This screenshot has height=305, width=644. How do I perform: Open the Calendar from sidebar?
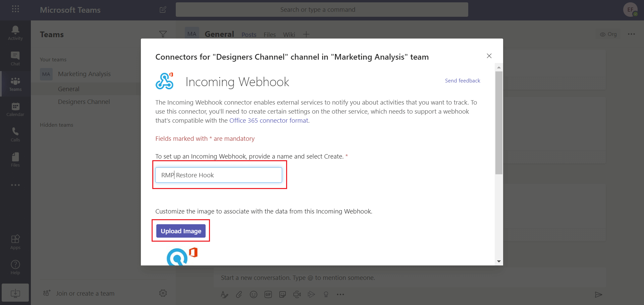(x=15, y=109)
